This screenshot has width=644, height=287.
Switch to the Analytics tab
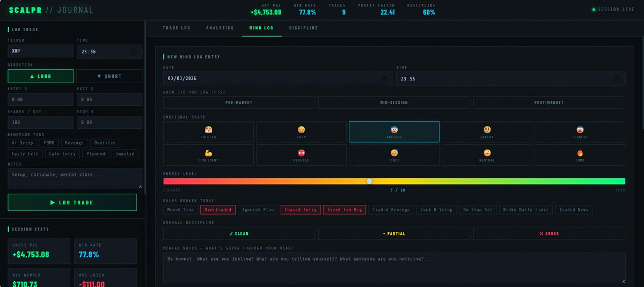click(x=220, y=28)
